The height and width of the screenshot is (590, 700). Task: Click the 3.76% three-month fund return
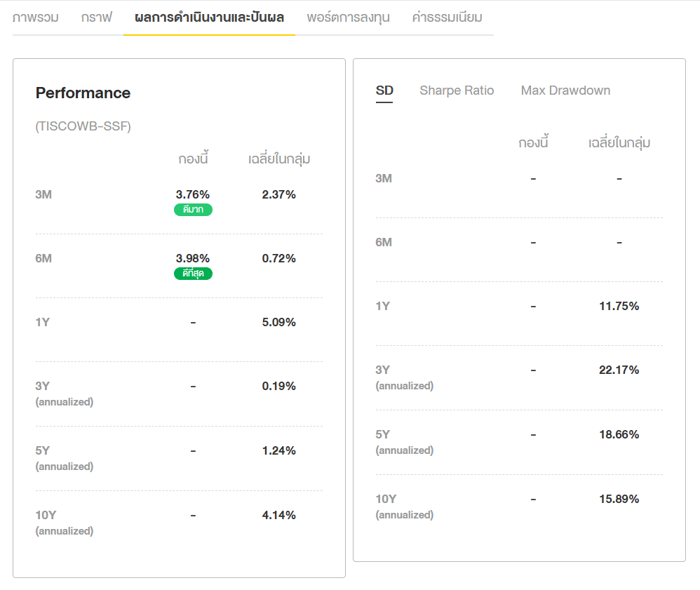pyautogui.click(x=193, y=194)
